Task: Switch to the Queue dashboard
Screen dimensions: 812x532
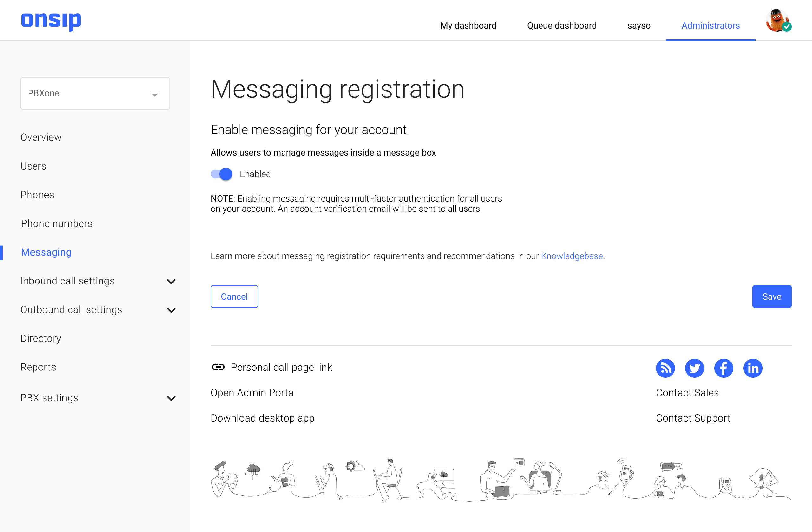Action: [561, 25]
